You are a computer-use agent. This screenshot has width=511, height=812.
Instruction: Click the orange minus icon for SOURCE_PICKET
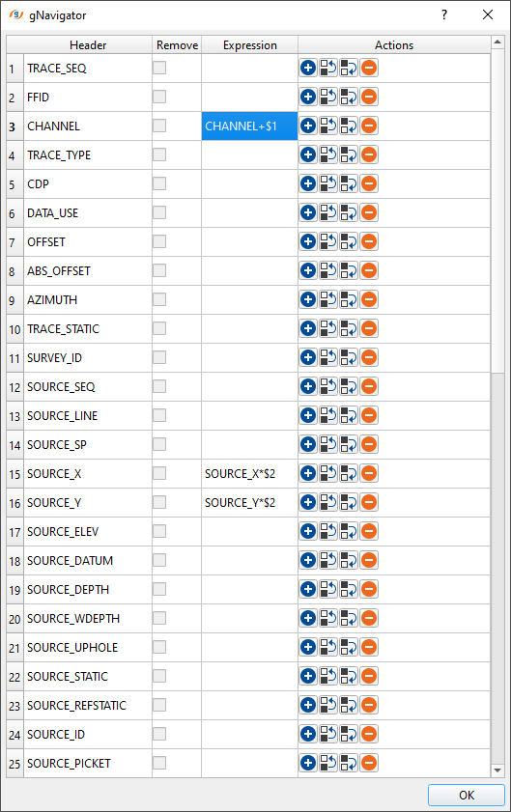(x=369, y=763)
